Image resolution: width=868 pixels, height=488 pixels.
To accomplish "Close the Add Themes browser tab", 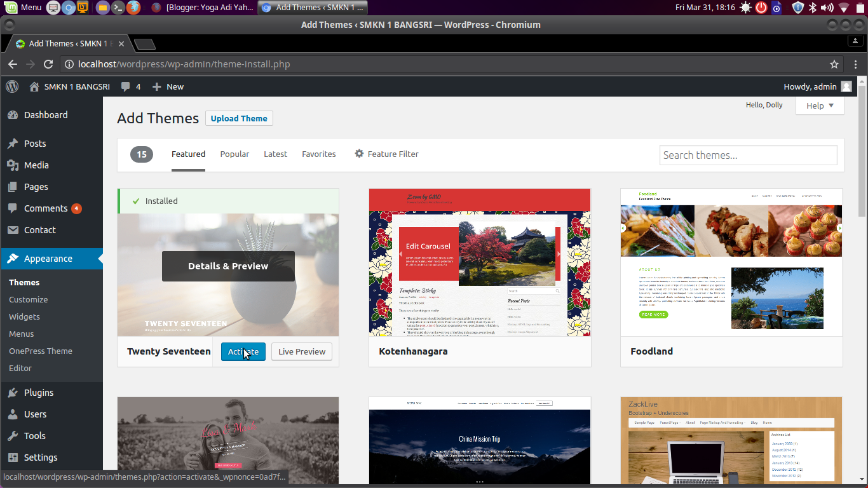I will coord(121,44).
